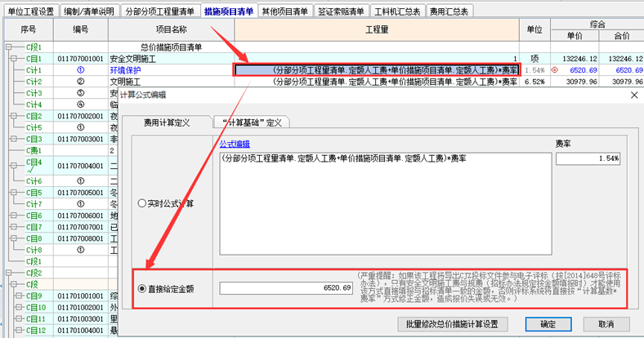Open the 分部分项工程量清单 tab
This screenshot has height=338, width=644.
coord(159,11)
